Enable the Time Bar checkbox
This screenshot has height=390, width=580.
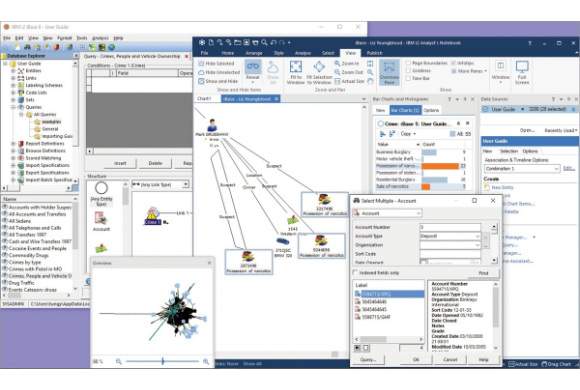pyautogui.click(x=408, y=78)
